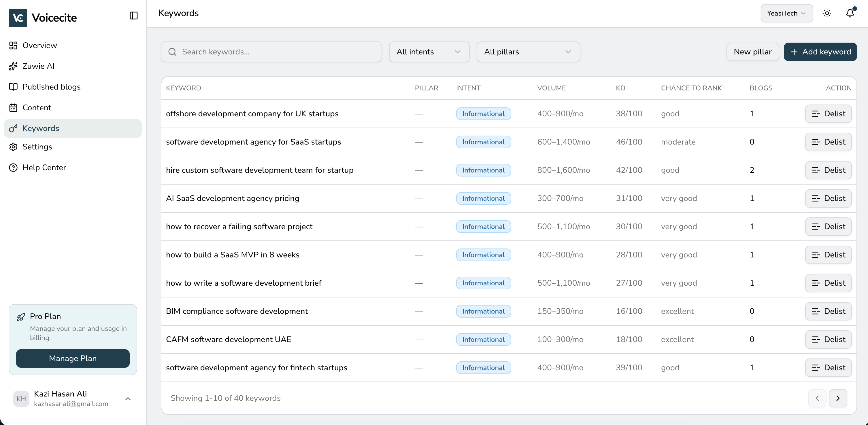Delist how to write a software development brief

click(x=828, y=283)
